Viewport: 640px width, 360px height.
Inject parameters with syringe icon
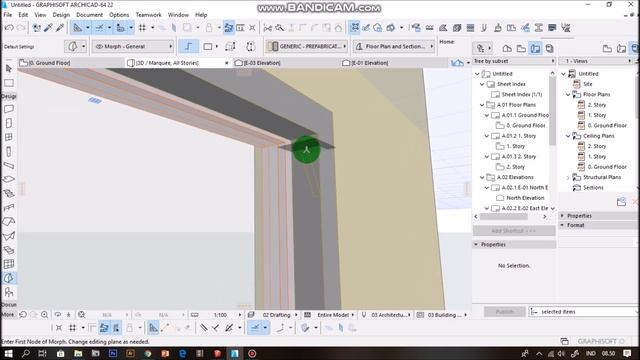pos(60,28)
